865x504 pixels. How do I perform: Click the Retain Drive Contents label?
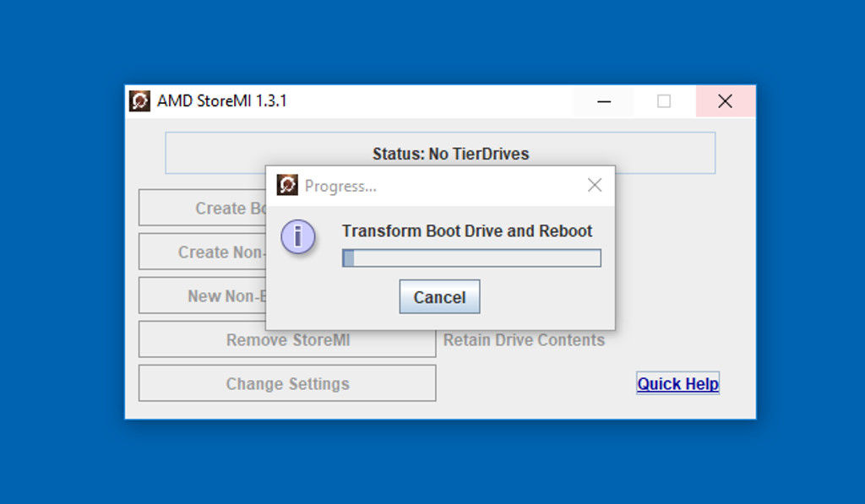click(524, 340)
